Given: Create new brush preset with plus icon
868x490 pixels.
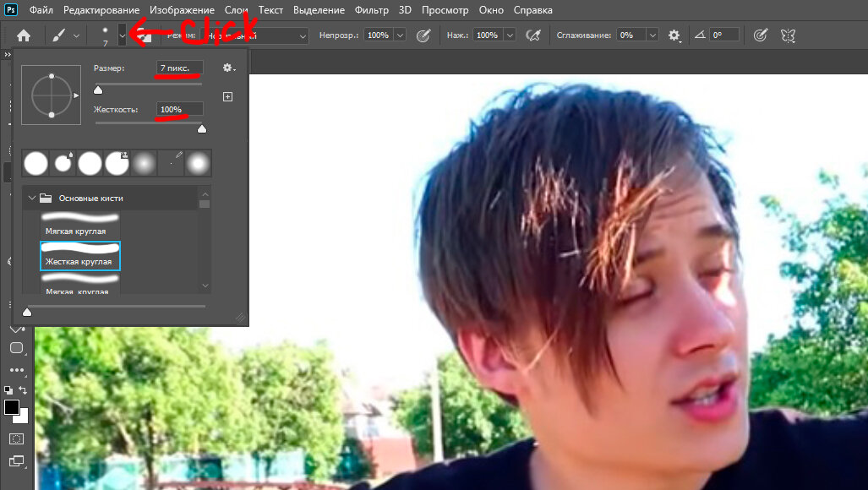Looking at the screenshot, I should click(x=227, y=97).
